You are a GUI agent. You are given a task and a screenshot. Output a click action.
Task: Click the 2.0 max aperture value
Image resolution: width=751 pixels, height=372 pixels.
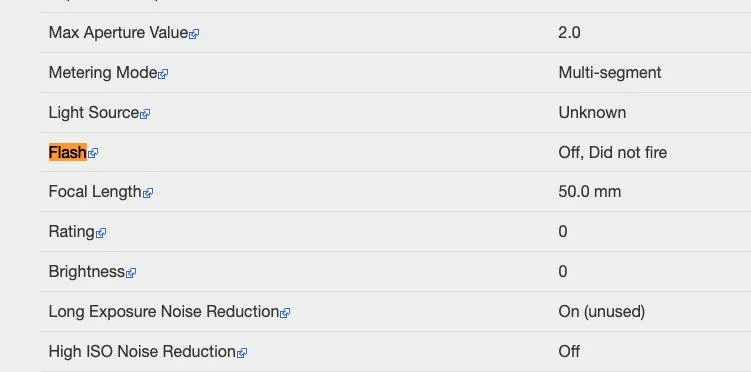[x=569, y=33]
